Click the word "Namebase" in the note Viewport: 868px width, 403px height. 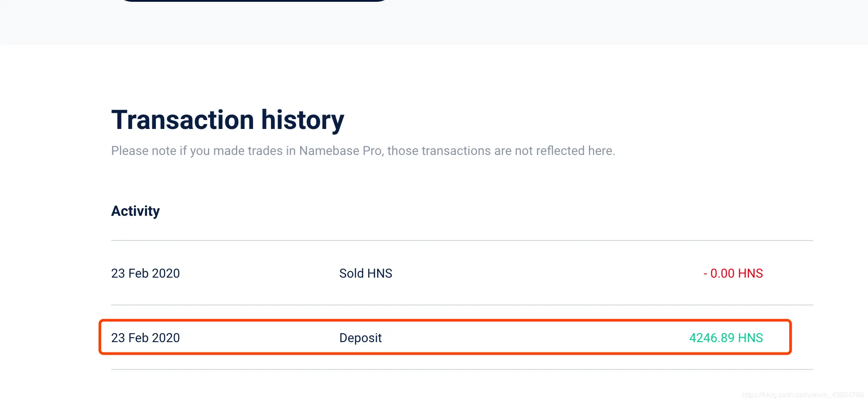(x=329, y=151)
